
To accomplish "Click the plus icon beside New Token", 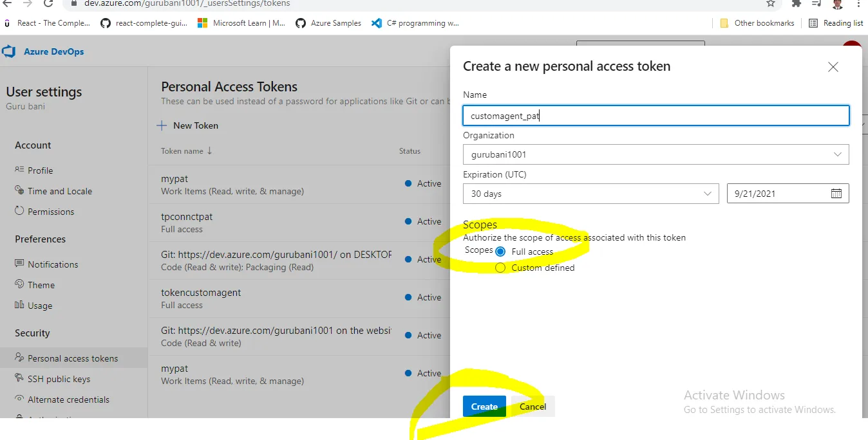I will click(x=162, y=125).
